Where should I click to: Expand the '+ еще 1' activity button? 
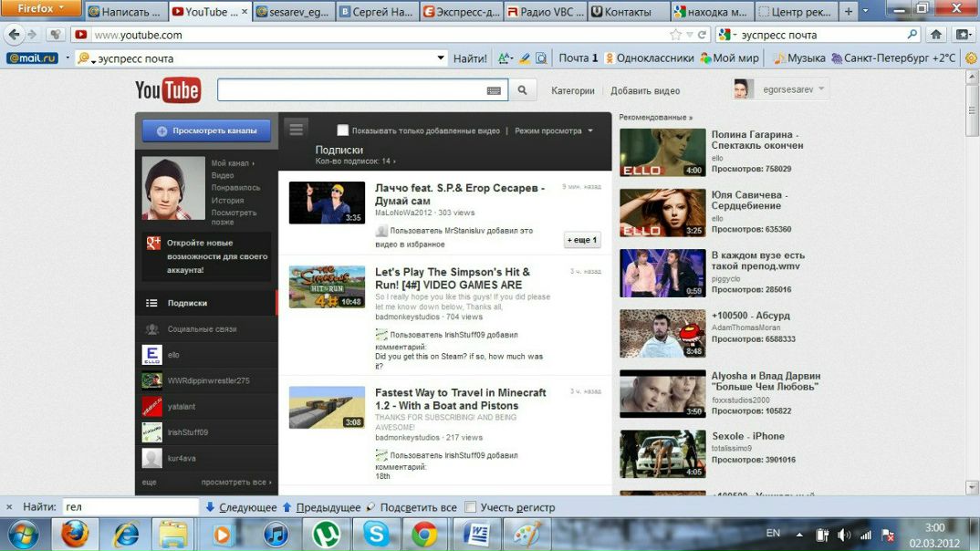582,240
